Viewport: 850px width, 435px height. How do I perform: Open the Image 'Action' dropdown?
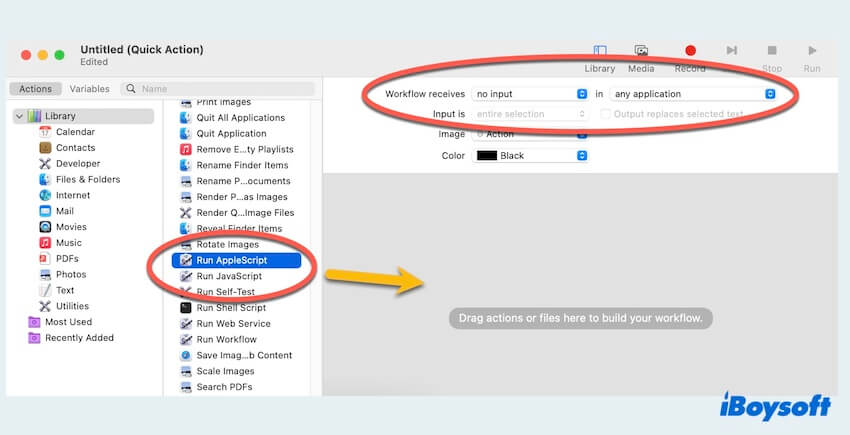530,134
